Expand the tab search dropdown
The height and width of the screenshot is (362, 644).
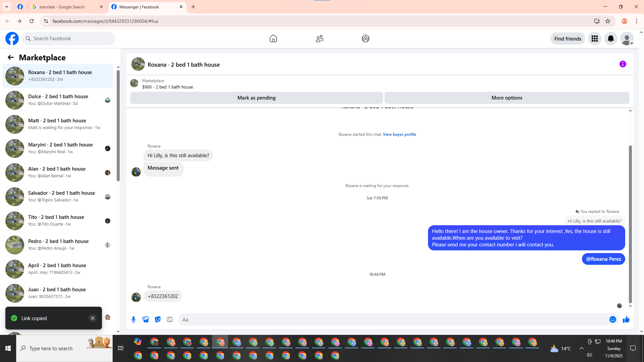click(x=7, y=7)
